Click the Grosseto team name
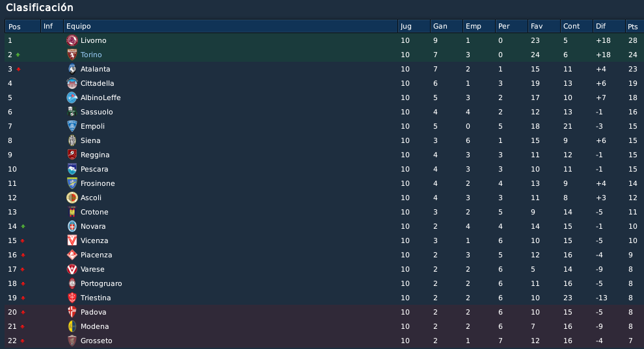The image size is (644, 349). point(96,341)
